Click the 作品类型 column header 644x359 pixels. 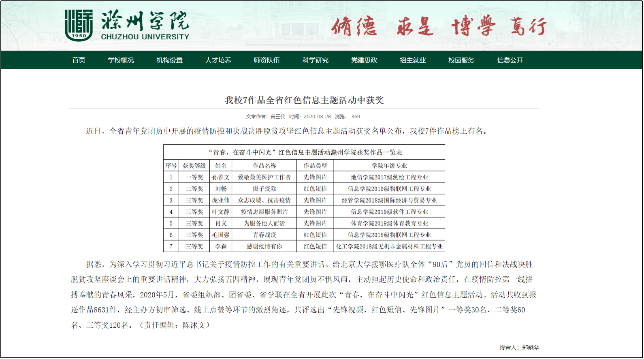(x=315, y=166)
